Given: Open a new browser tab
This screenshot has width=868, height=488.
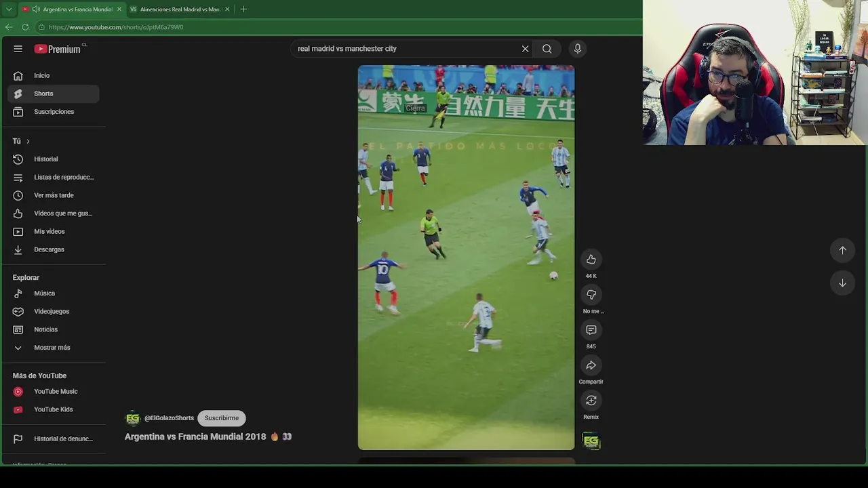Looking at the screenshot, I should tap(243, 9).
